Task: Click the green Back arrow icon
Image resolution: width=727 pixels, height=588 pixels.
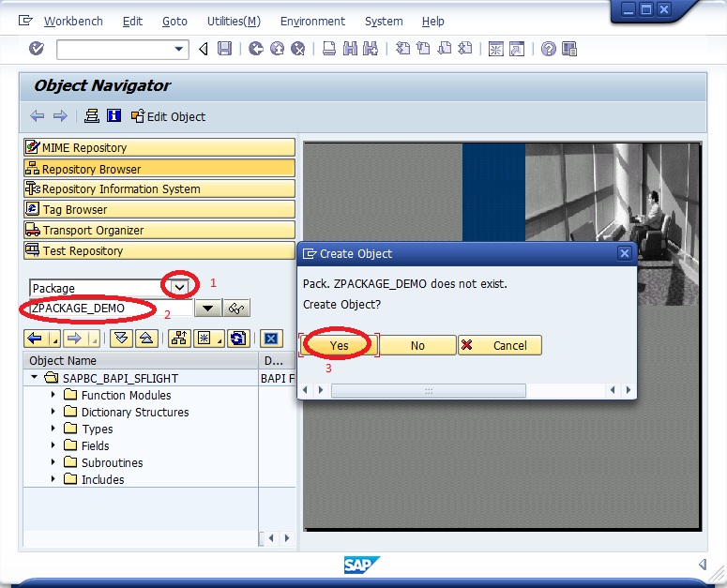Action: (x=255, y=49)
